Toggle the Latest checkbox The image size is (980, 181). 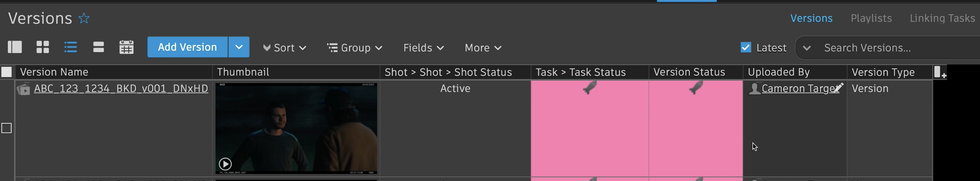[x=746, y=47]
